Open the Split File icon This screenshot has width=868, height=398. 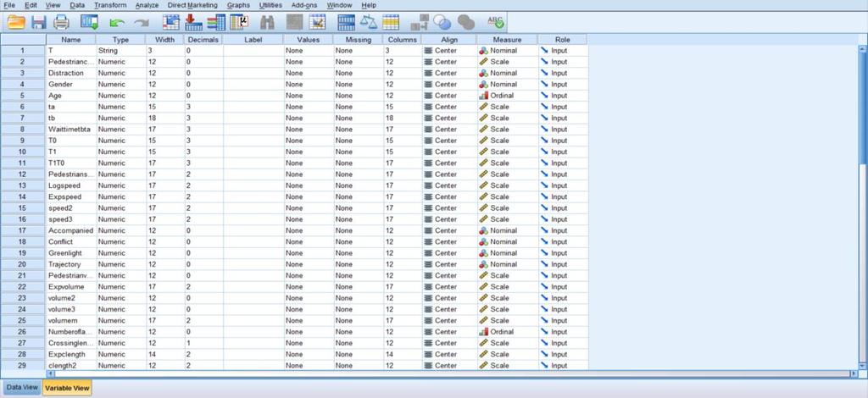(x=347, y=22)
